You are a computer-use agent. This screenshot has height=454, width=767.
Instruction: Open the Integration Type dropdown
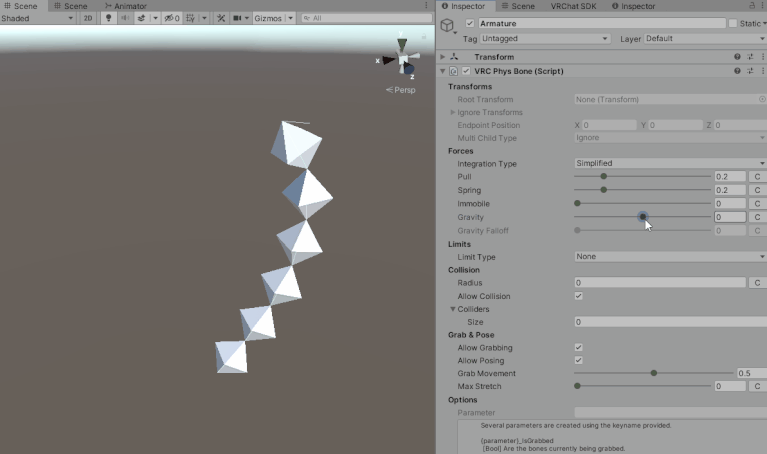(669, 163)
